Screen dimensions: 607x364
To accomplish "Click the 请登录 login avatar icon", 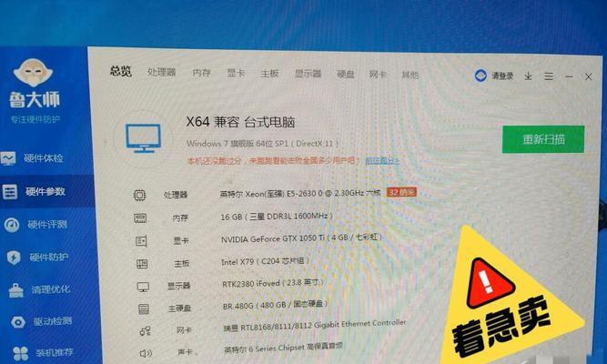I will coord(481,76).
